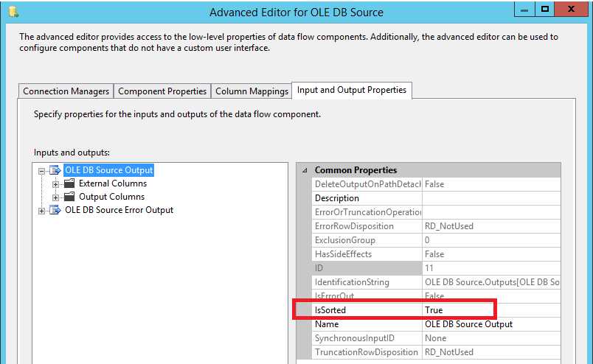Image resolution: width=593 pixels, height=364 pixels.
Task: Click the Name property value field
Action: coord(491,324)
